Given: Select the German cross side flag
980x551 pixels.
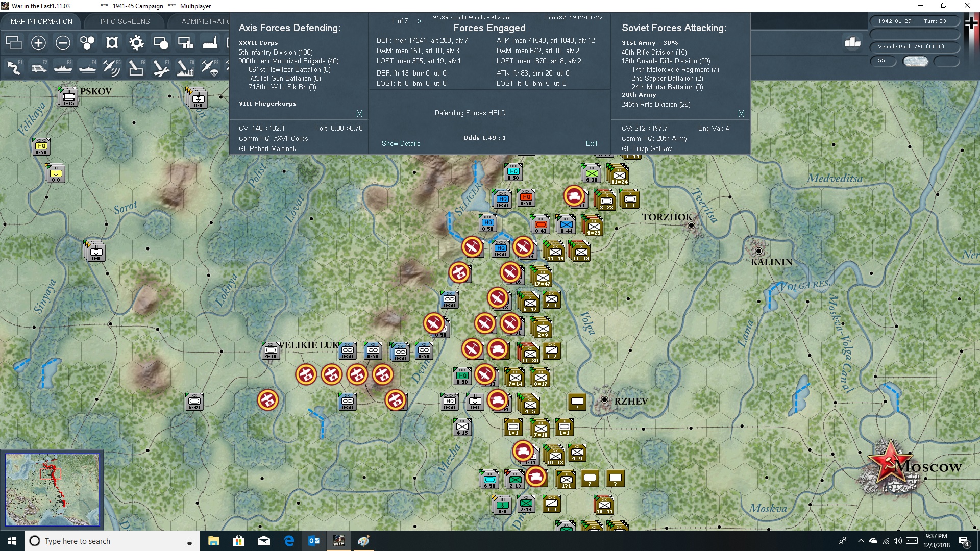Looking at the screenshot, I should (x=972, y=23).
